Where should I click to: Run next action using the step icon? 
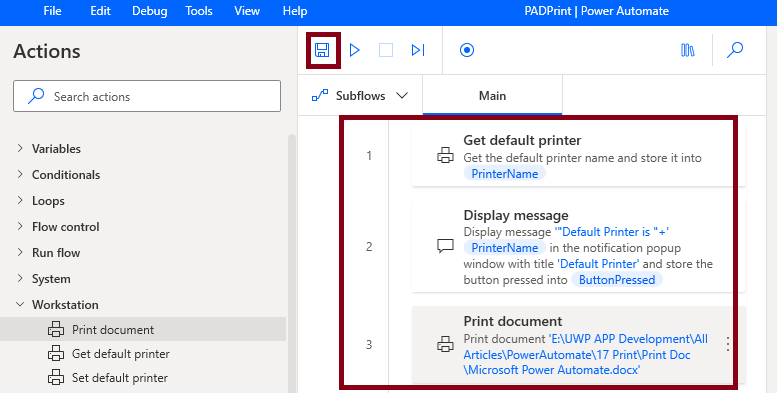[x=418, y=50]
